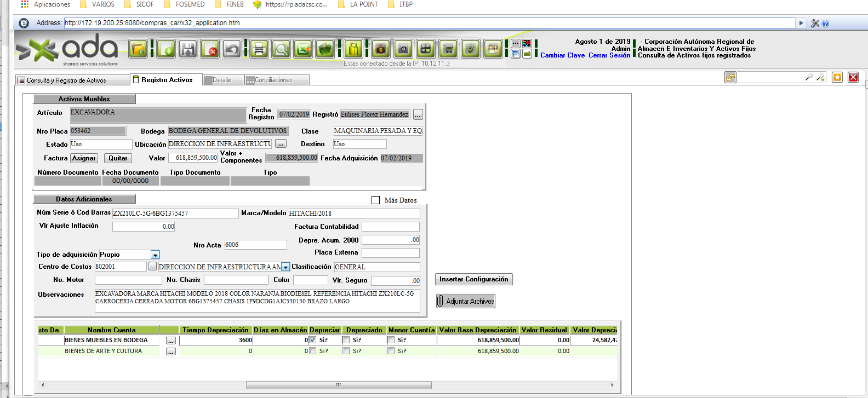Click the money bag toolbar icon

click(381, 49)
